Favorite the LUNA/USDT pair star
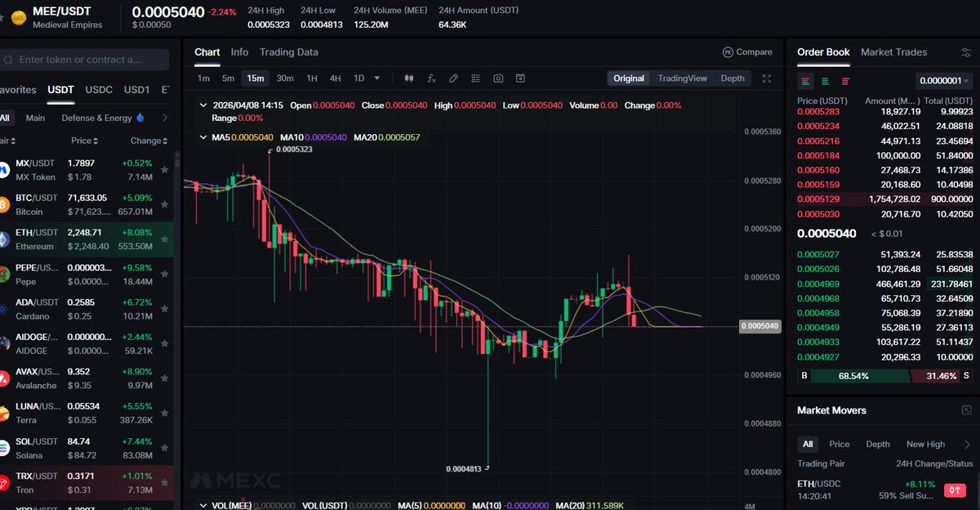The height and width of the screenshot is (510, 980). tap(165, 414)
